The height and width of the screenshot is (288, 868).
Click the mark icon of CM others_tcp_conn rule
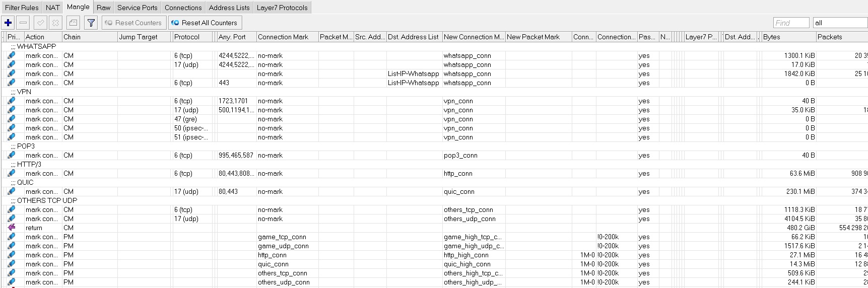pos(12,209)
